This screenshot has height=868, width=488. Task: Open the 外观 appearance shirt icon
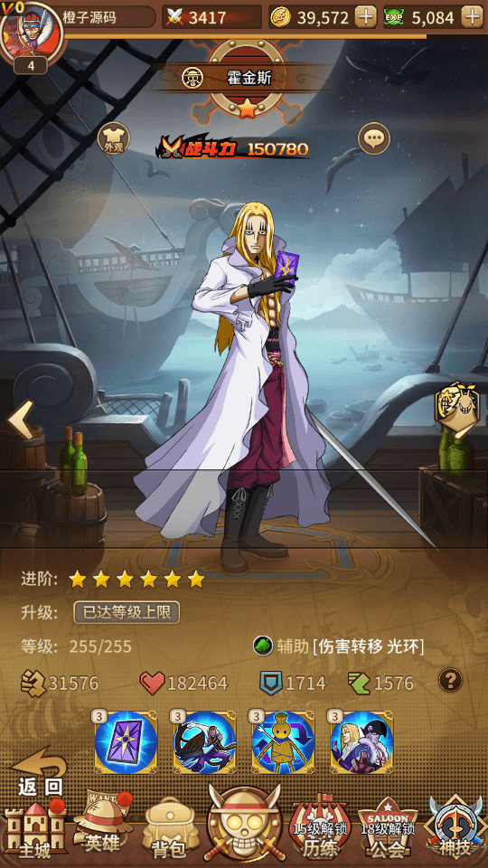coord(114,138)
